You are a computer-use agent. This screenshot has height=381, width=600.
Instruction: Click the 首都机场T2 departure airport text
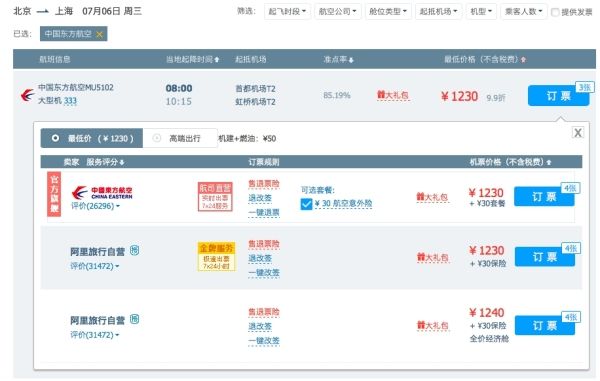pyautogui.click(x=255, y=89)
